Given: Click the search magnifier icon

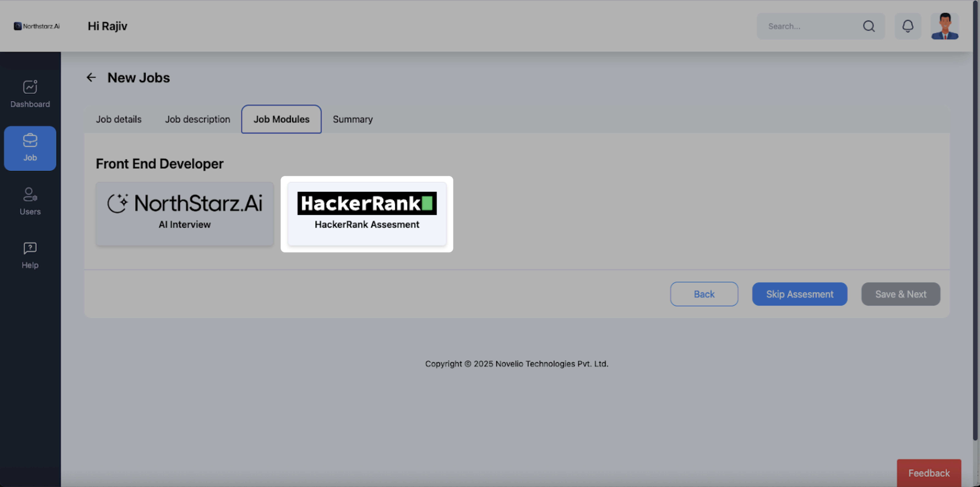Looking at the screenshot, I should pyautogui.click(x=869, y=26).
